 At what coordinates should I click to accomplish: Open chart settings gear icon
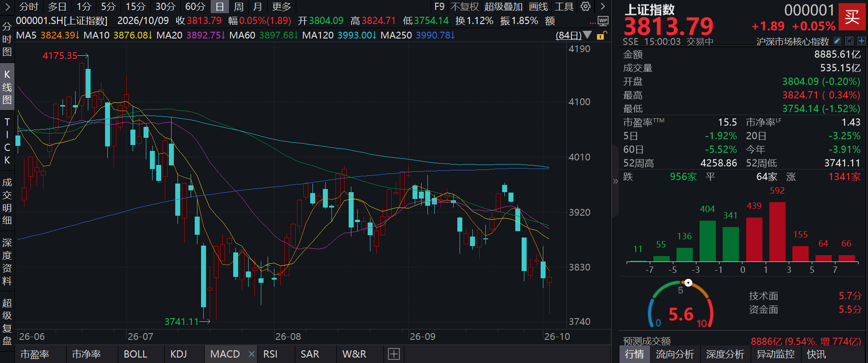585,6
